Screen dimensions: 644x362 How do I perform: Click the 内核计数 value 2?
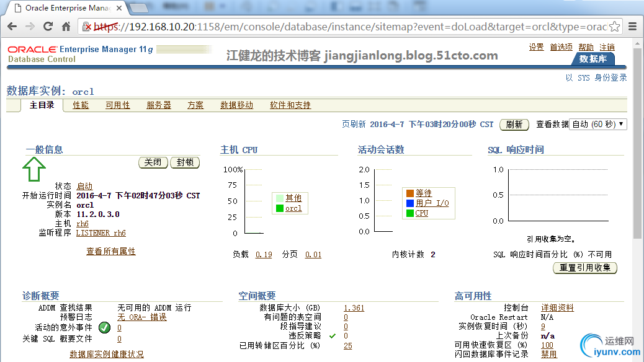coord(433,255)
